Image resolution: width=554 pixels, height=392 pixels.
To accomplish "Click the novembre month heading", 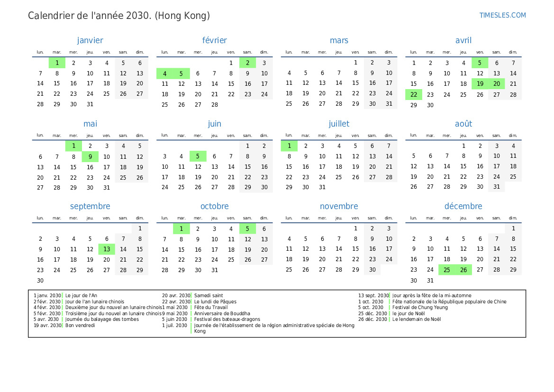I will tap(339, 206).
